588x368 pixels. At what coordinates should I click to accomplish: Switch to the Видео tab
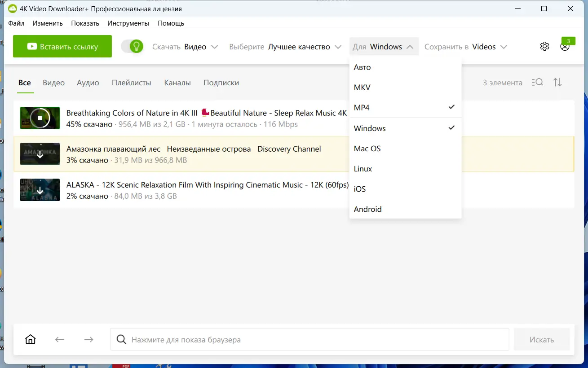(x=54, y=83)
